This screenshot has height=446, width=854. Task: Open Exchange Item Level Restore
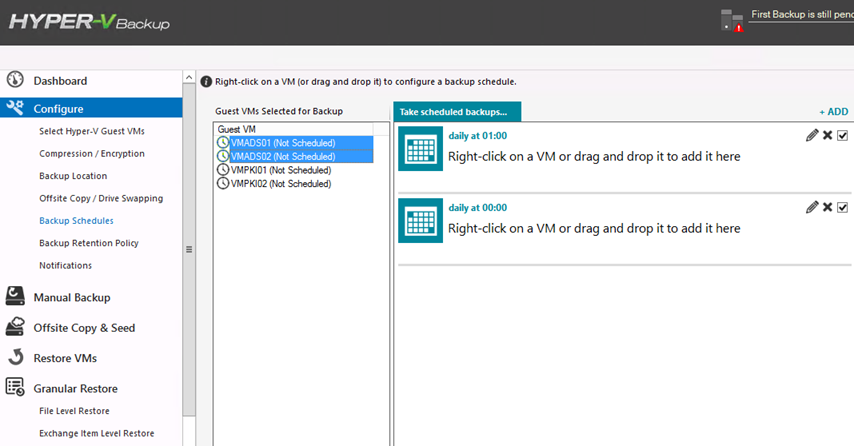[x=96, y=433]
